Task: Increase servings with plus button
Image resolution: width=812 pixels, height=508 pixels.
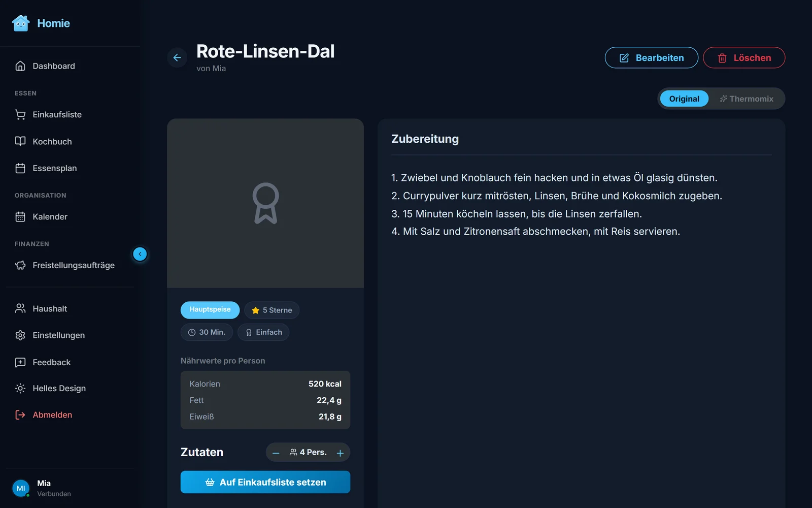Action: point(340,453)
